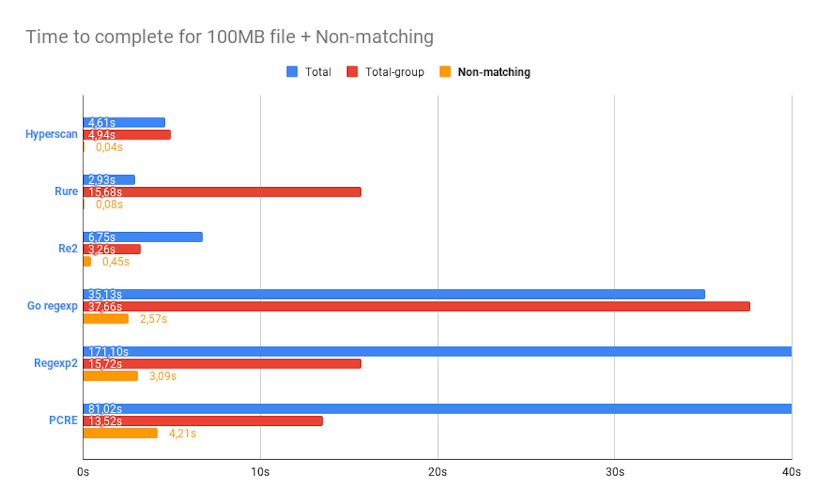This screenshot has width=817, height=504.
Task: Select the Non-matching legend label
Action: coord(494,72)
